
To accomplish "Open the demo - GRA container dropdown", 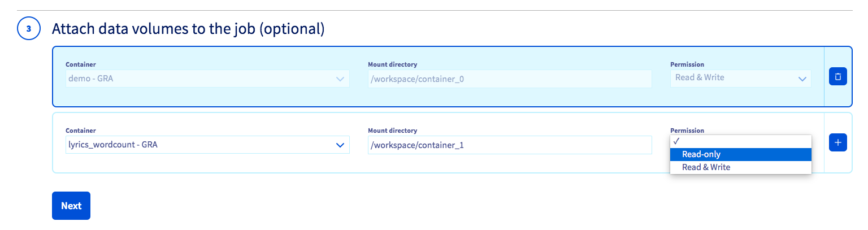I will (x=208, y=79).
